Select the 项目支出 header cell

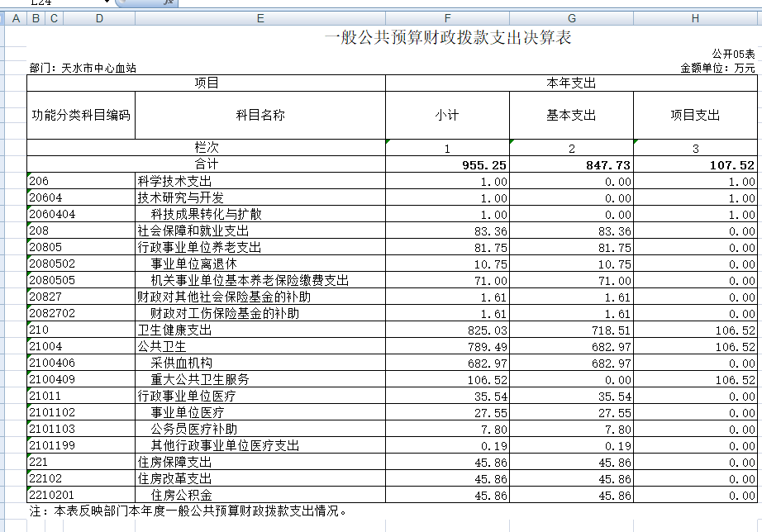point(695,116)
